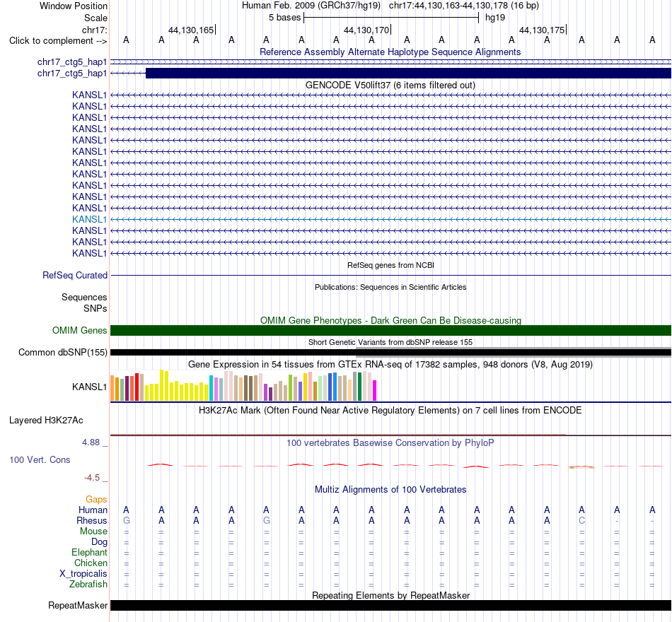The width and height of the screenshot is (672, 622).
Task: Click the chr17:44,130,163-44,130,178 position text
Action: pos(448,6)
